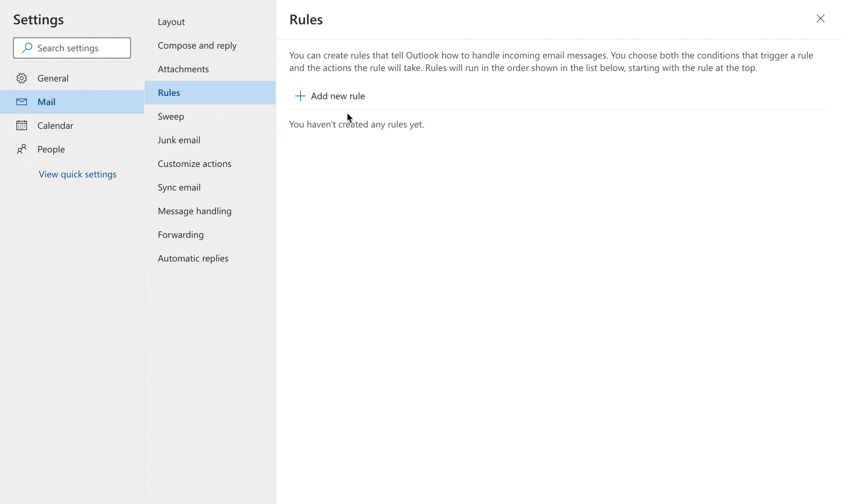Type in the Search settings field
The image size is (841, 504).
[82, 48]
